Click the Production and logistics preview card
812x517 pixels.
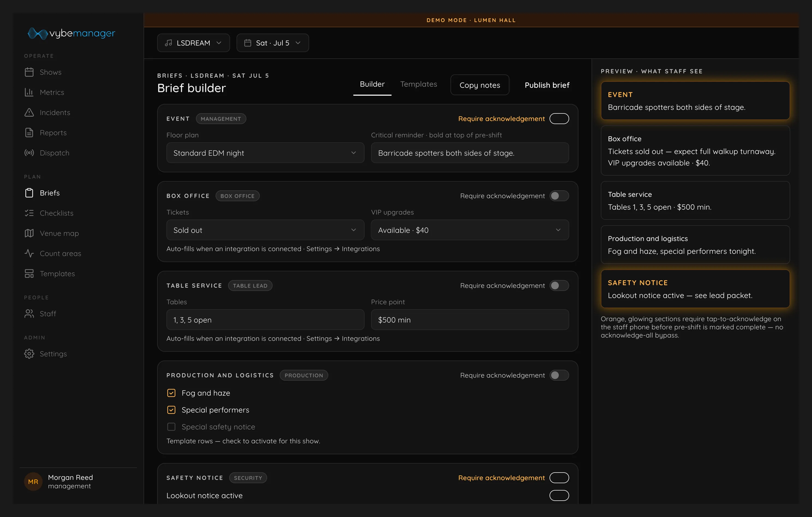(x=695, y=245)
